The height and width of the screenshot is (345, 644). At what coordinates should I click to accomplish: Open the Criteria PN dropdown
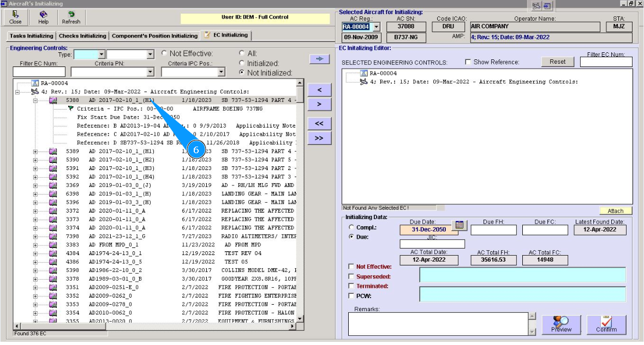point(150,72)
